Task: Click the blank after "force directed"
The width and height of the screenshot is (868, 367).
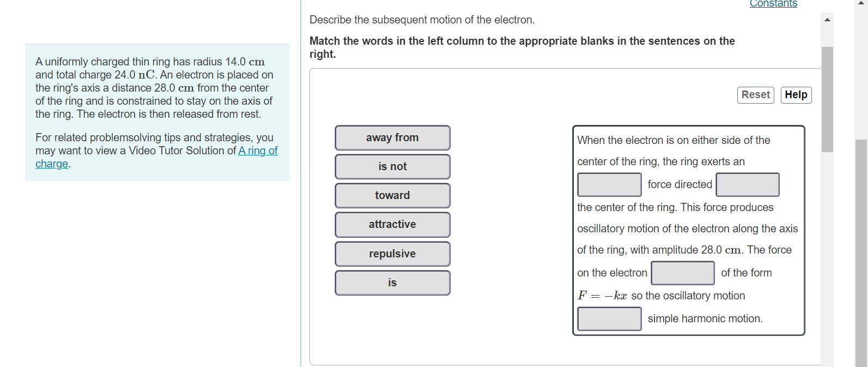Action: click(x=747, y=184)
